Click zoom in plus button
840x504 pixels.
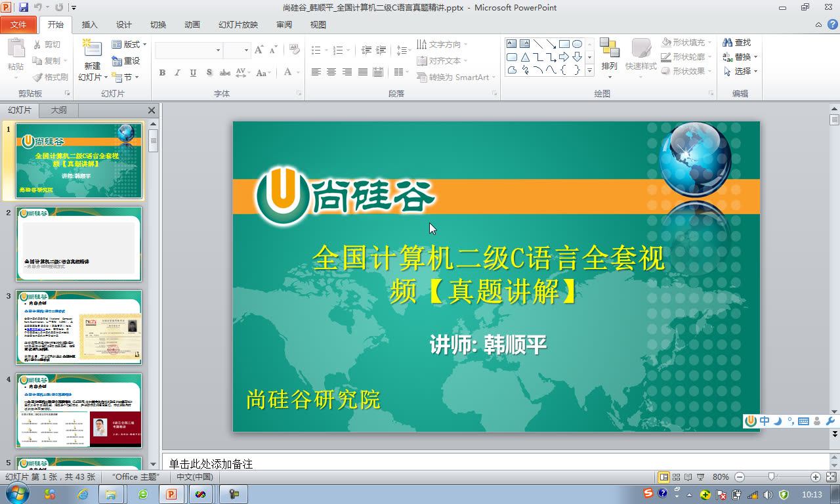coord(816,477)
